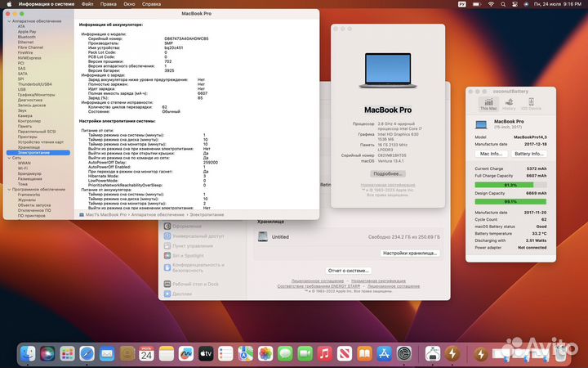
Task: Click the date and time in menu bar
Action: tap(558, 4)
